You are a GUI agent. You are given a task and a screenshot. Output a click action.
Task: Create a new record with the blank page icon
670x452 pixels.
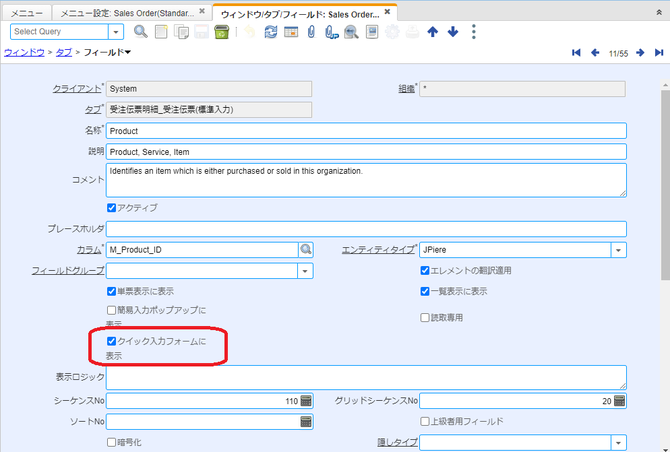(x=161, y=32)
